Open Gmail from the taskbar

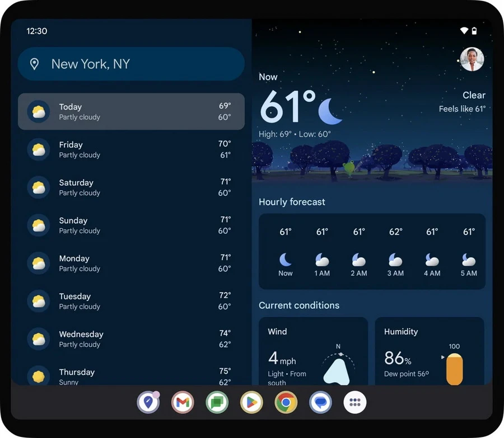(183, 402)
